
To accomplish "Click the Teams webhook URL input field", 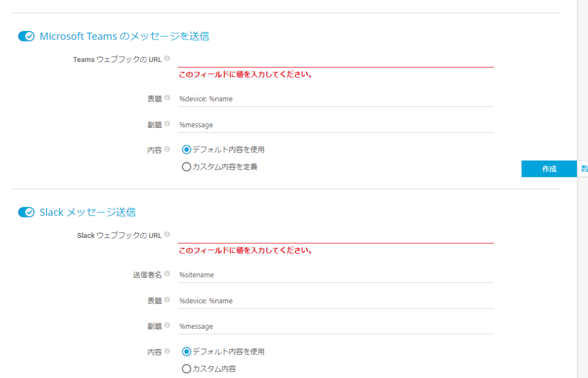I will [x=335, y=60].
